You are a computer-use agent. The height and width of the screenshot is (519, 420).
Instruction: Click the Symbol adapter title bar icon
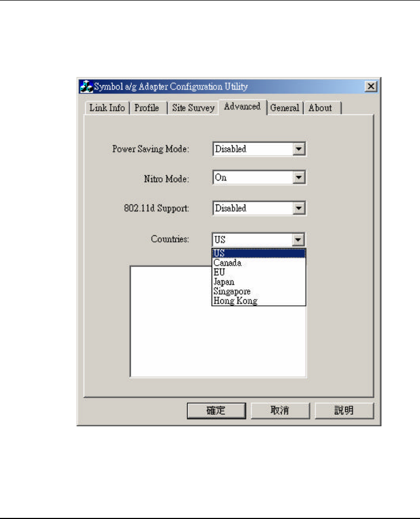click(x=86, y=86)
